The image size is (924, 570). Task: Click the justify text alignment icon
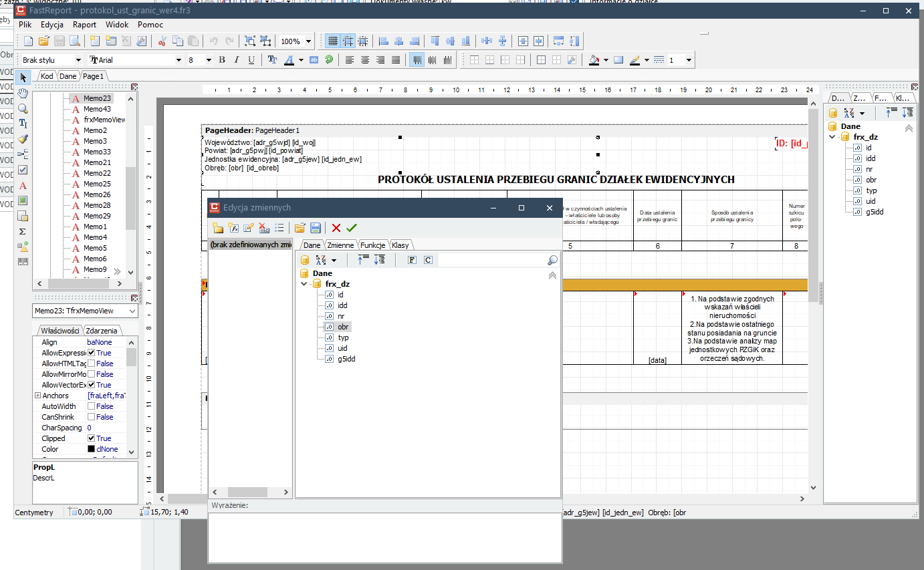(395, 60)
